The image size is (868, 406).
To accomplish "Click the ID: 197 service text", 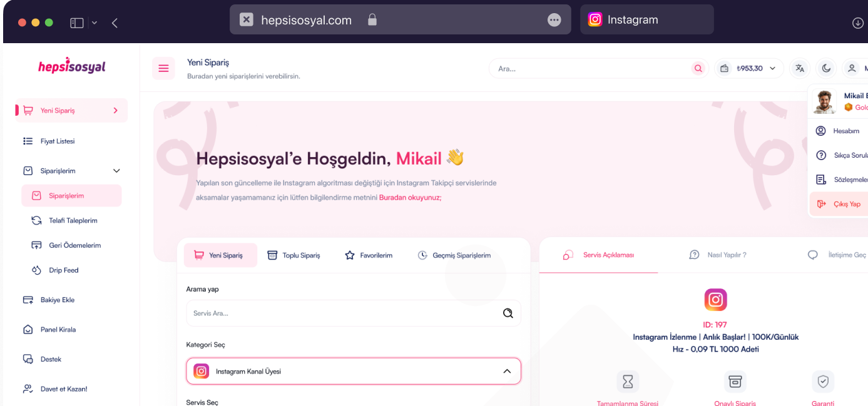I will pos(715,325).
